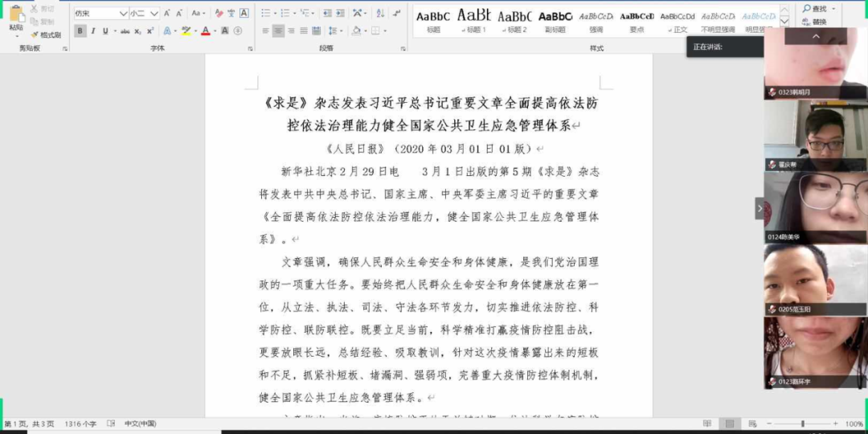
Task: Apply distributed alignment
Action: tap(317, 31)
